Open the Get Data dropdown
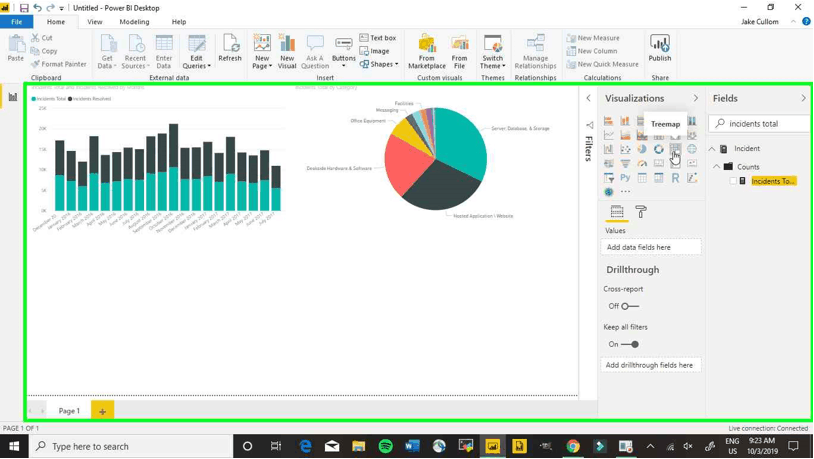814x459 pixels. (107, 52)
